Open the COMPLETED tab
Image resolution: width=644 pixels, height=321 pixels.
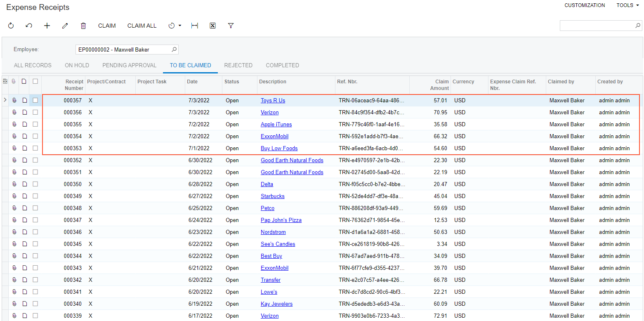(282, 65)
